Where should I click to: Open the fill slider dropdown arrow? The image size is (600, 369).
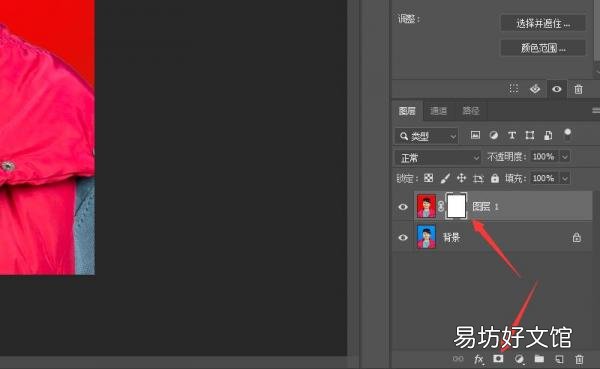pos(564,178)
